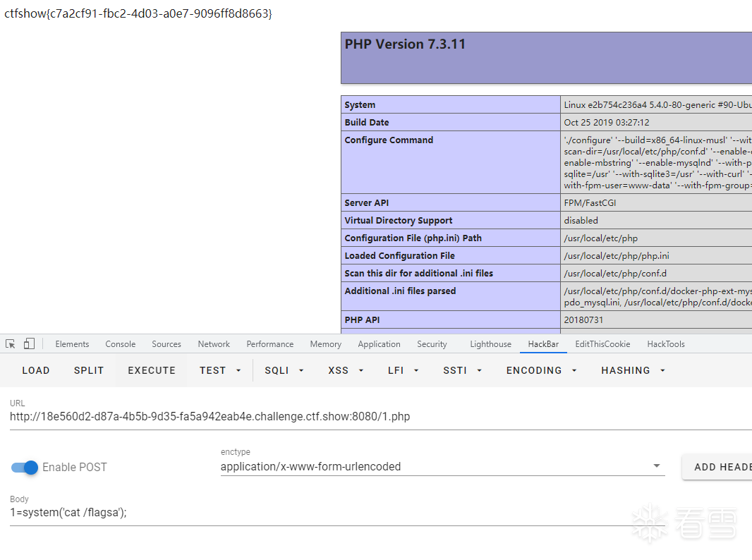Click the /usr/local/etc/php/php.ini value
Screen dimensions: 752x560
pyautogui.click(x=617, y=256)
